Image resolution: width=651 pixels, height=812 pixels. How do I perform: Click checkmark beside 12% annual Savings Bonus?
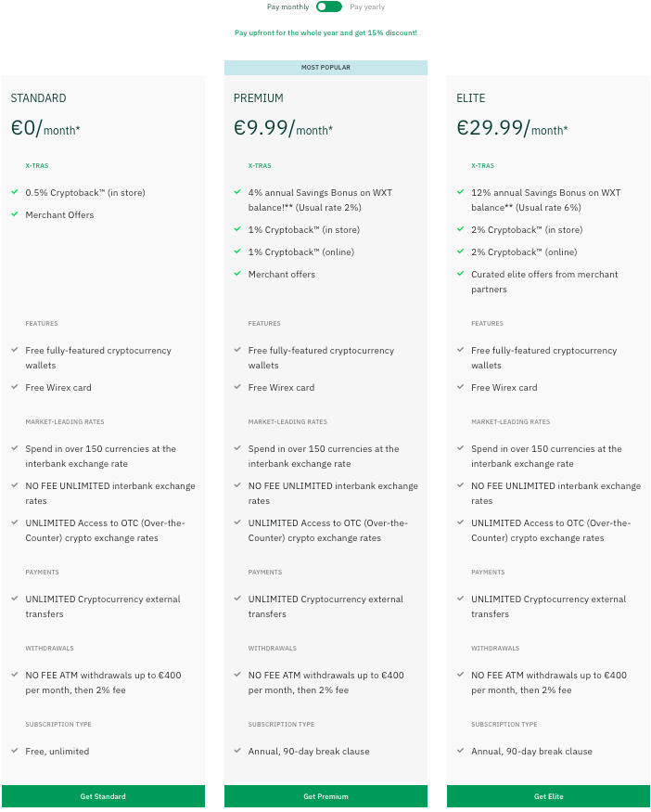click(461, 191)
